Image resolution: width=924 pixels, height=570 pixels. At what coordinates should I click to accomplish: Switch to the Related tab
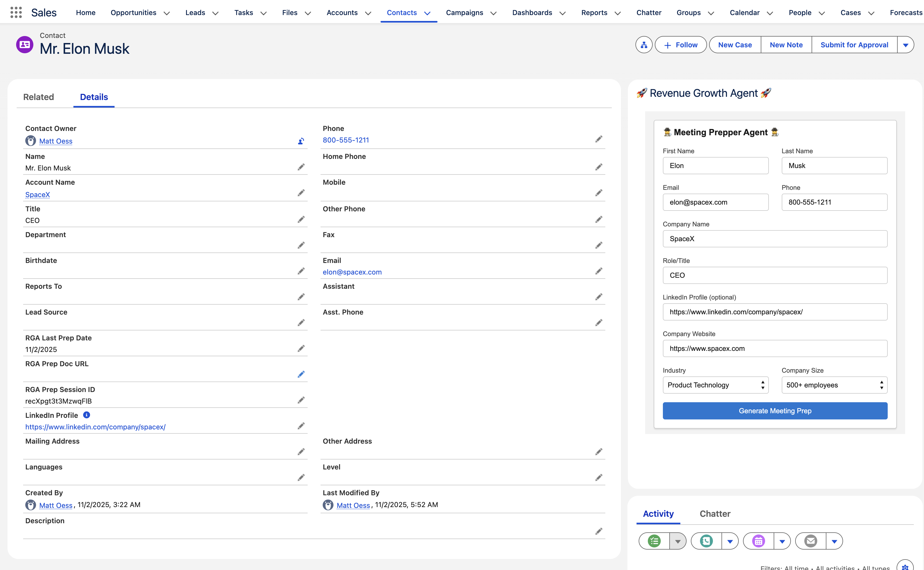point(38,97)
